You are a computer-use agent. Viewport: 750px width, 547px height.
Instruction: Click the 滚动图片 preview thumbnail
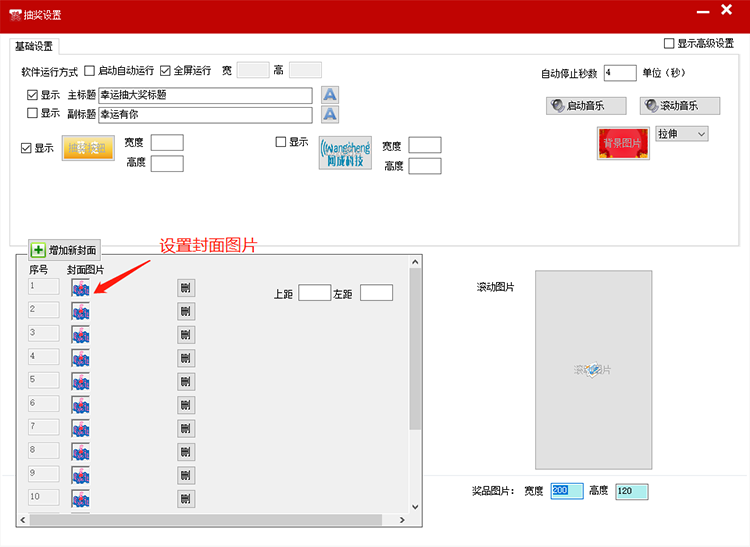coord(593,370)
